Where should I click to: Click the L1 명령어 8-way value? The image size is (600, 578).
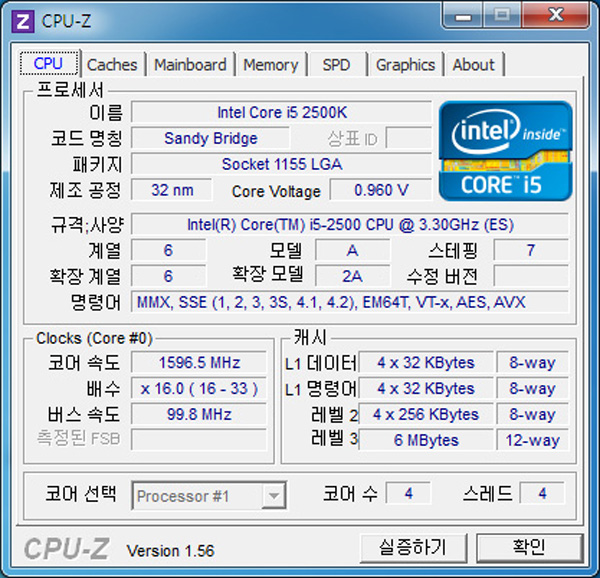(532, 388)
